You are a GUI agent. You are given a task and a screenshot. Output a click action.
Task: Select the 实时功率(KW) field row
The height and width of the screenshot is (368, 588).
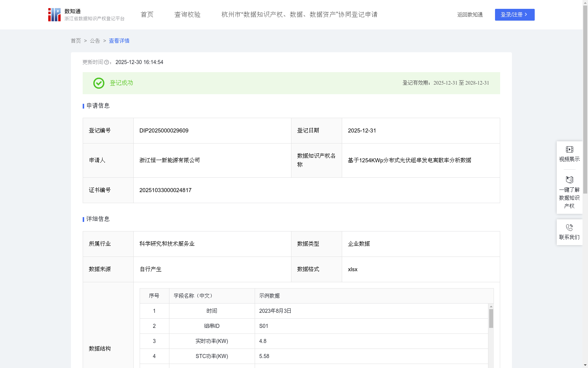314,341
